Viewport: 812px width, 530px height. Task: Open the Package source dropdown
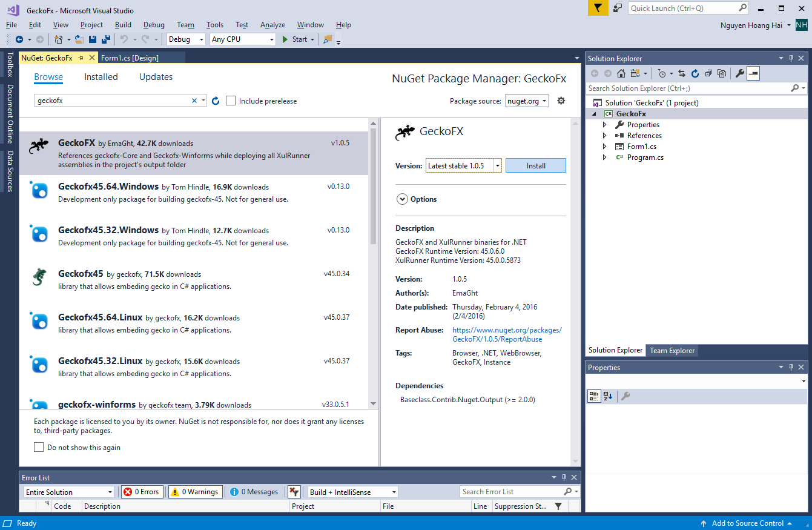click(527, 101)
